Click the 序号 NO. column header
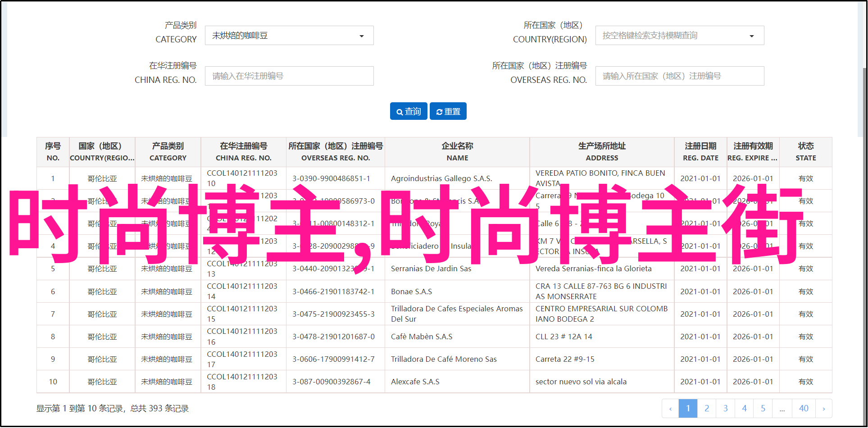The width and height of the screenshot is (868, 428). pyautogui.click(x=53, y=152)
